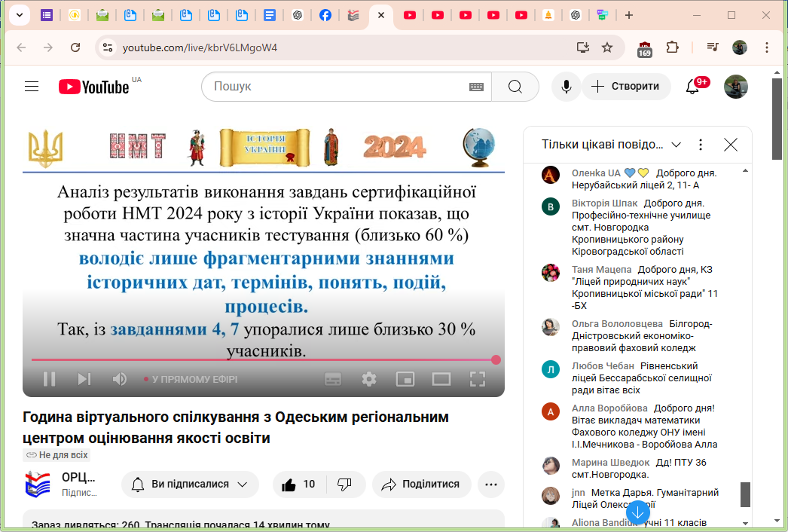Click the video progress bar
The image size is (788, 532).
click(x=264, y=359)
